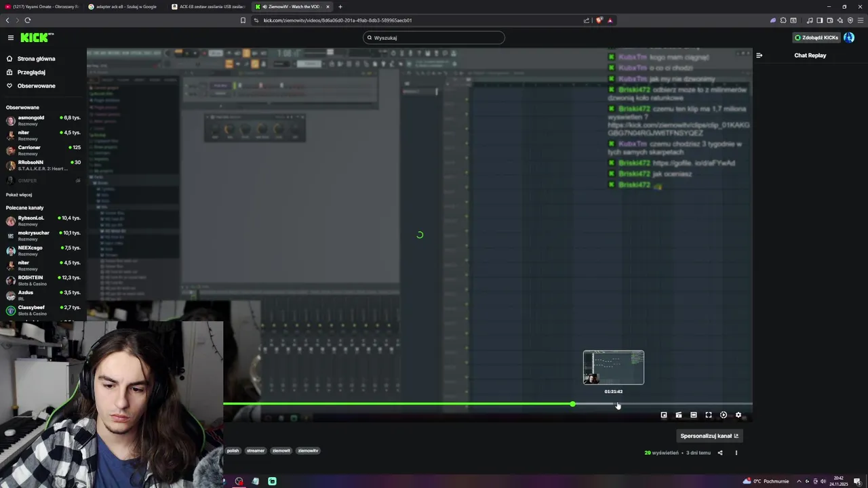The height and width of the screenshot is (488, 868).
Task: Collapse the Chat Replay panel
Action: (759, 56)
